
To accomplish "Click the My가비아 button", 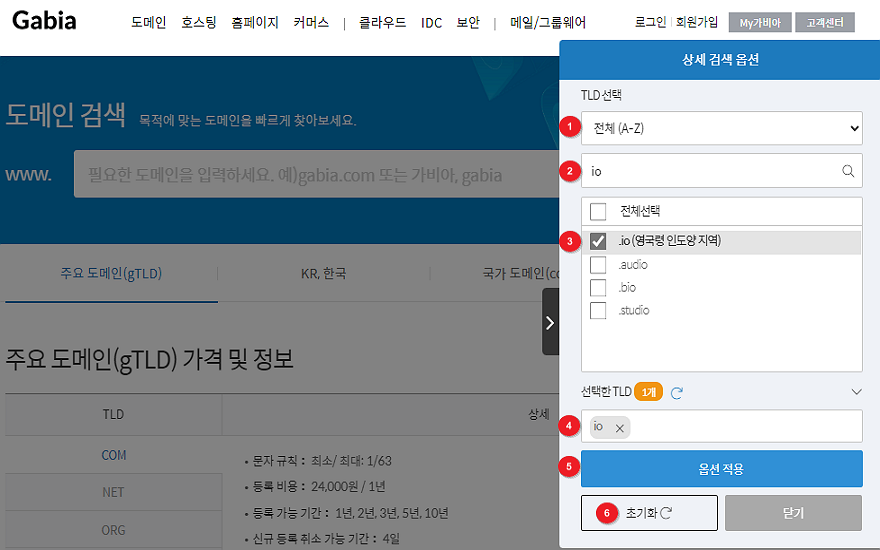I will [x=759, y=23].
